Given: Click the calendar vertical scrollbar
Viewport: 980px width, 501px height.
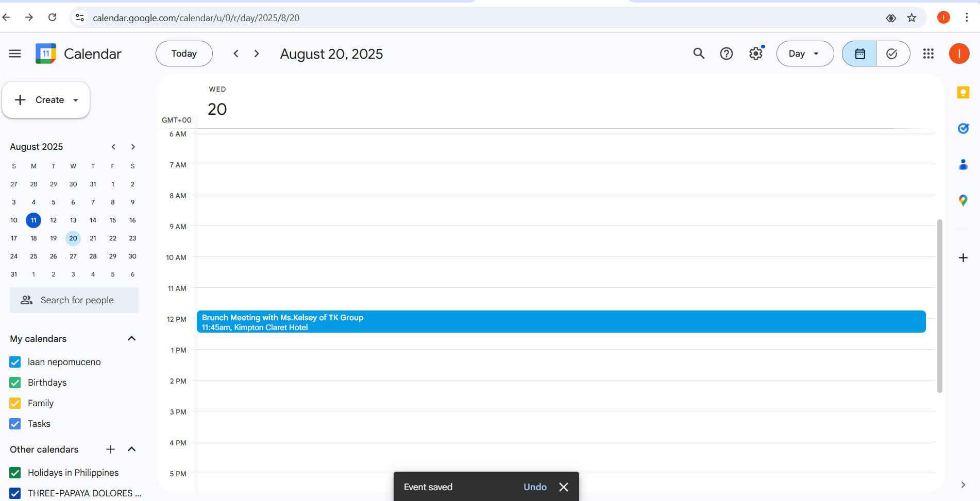Looking at the screenshot, I should 940,306.
